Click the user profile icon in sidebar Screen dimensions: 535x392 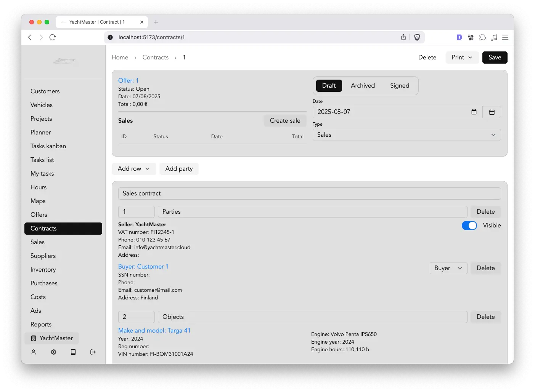coord(34,352)
